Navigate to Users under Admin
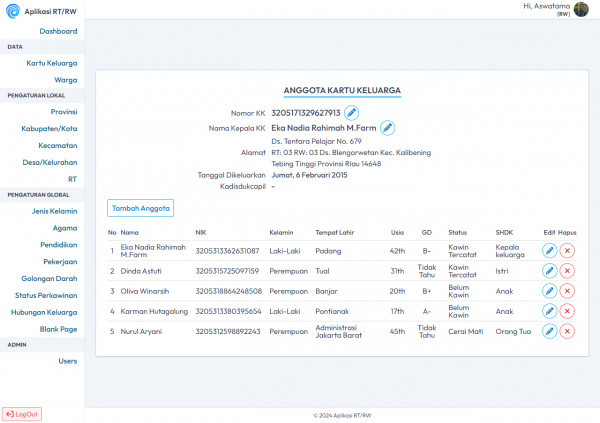 click(x=68, y=361)
